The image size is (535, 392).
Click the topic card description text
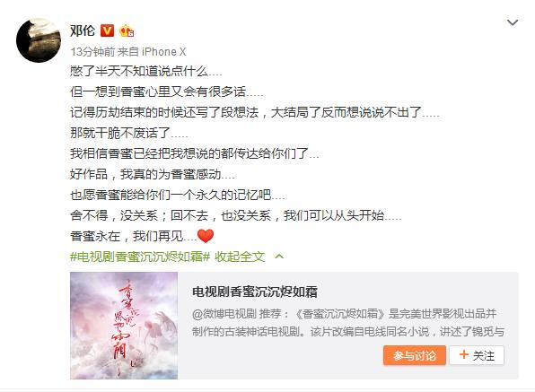pos(348,322)
